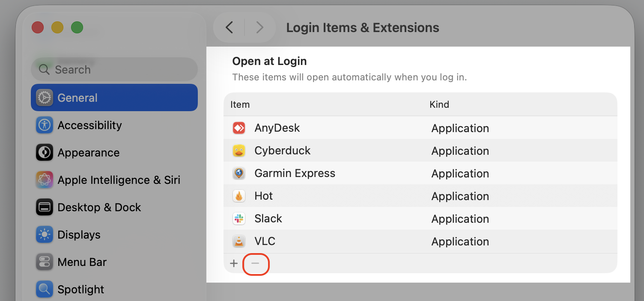This screenshot has height=301, width=644.
Task: Click the Search field in sidebar
Action: coord(114,69)
